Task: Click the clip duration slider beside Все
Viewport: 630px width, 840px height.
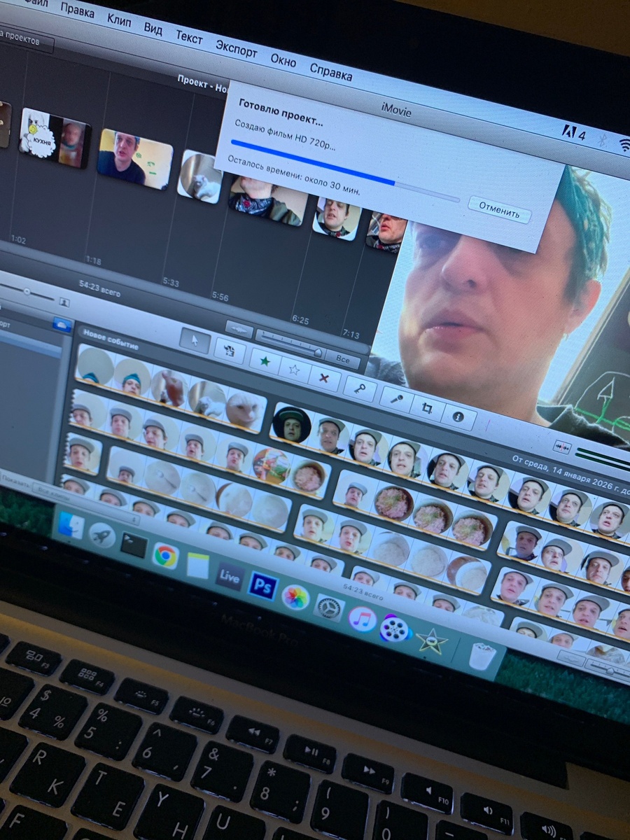Action: point(290,343)
